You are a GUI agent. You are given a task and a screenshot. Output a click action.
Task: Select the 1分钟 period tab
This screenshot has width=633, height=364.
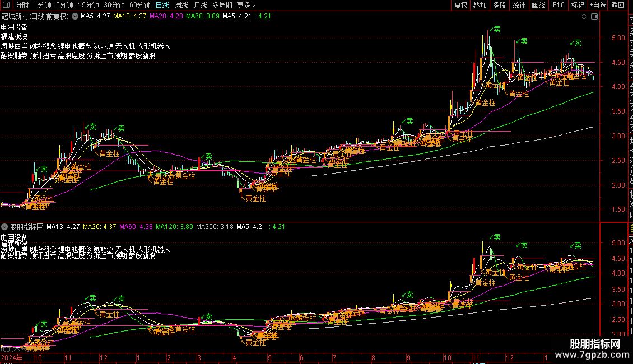[43, 5]
